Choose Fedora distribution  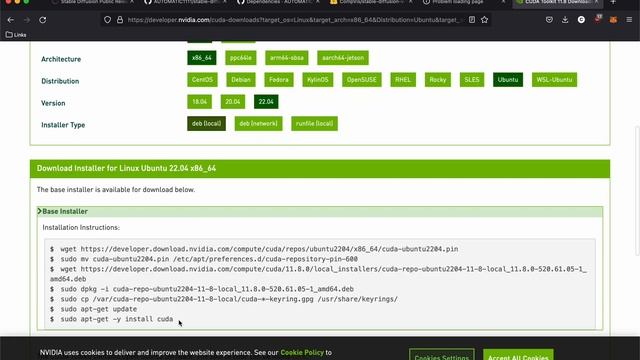pos(279,80)
